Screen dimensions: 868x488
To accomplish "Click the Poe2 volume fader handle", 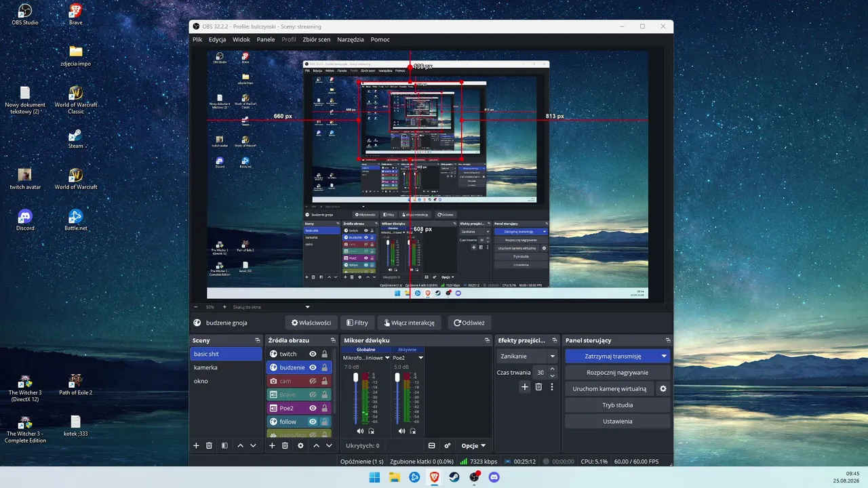I will coord(397,378).
